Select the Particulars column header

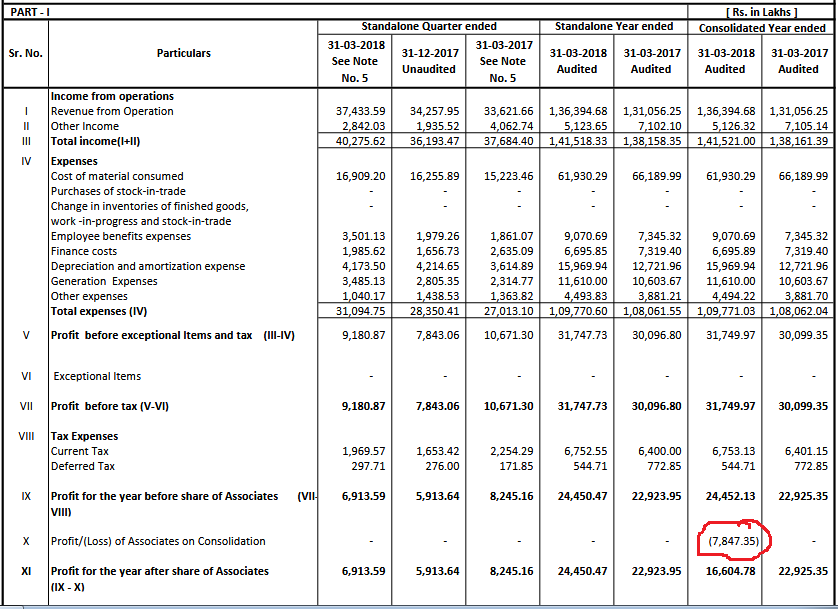click(x=185, y=53)
